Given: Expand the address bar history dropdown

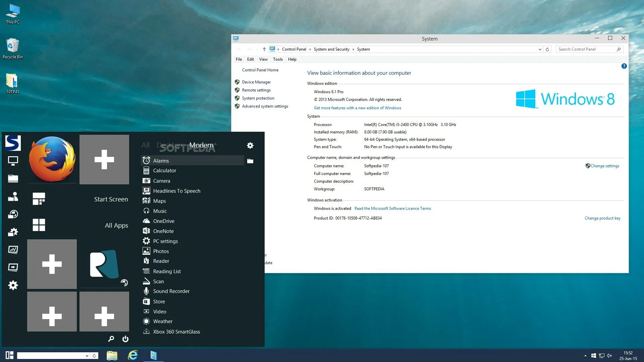Looking at the screenshot, I should coord(540,50).
